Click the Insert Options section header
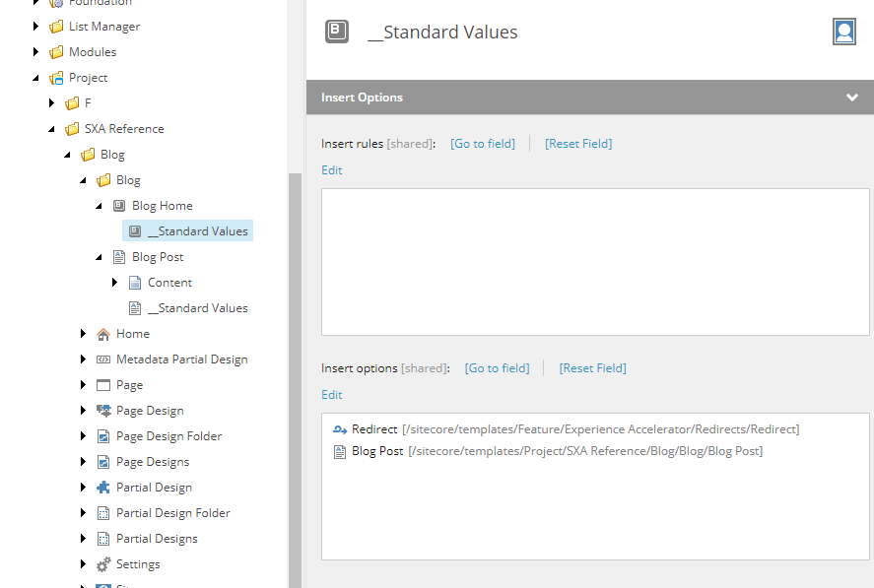The width and height of the screenshot is (874, 588). (589, 98)
